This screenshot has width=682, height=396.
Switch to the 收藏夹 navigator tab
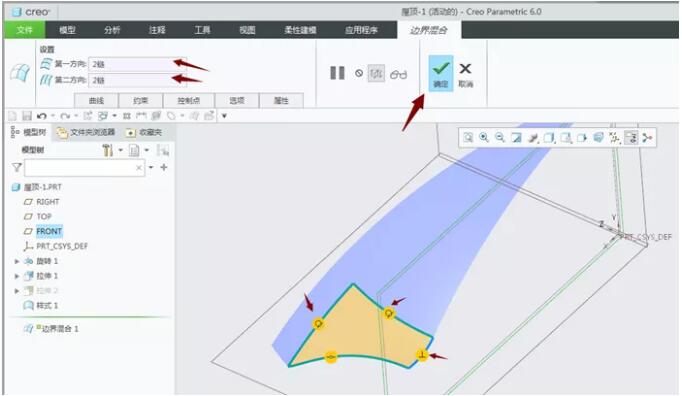[144, 132]
